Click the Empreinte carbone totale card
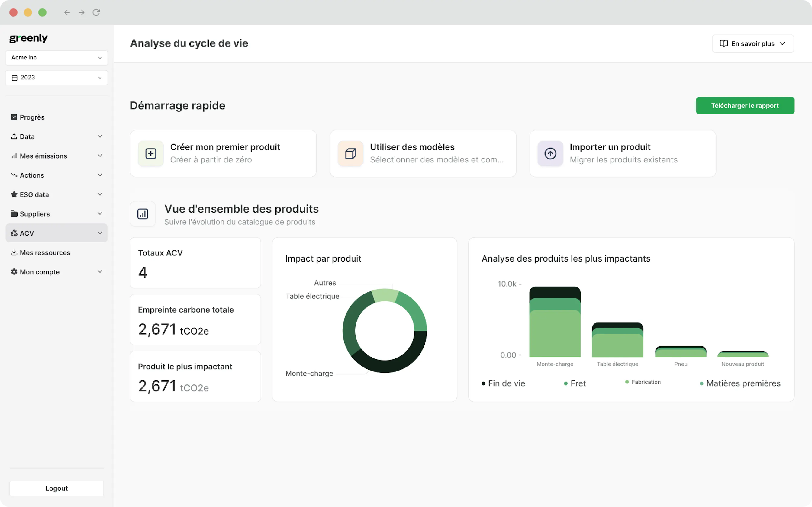 195,319
